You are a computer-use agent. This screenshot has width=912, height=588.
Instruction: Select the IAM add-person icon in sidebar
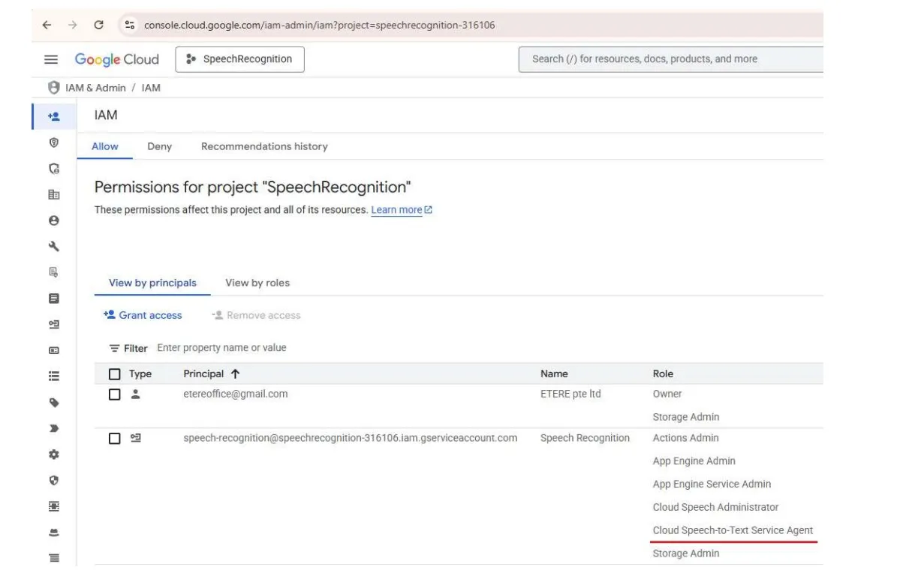(x=53, y=117)
